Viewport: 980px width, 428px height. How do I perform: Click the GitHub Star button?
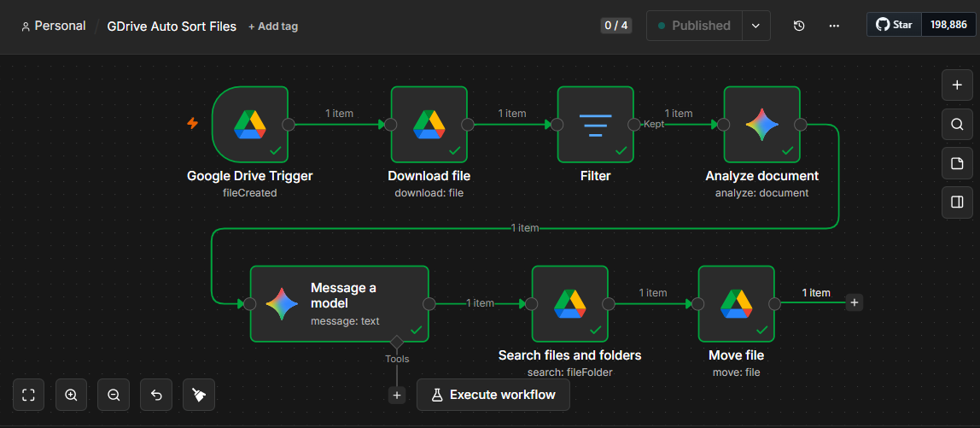pyautogui.click(x=895, y=25)
